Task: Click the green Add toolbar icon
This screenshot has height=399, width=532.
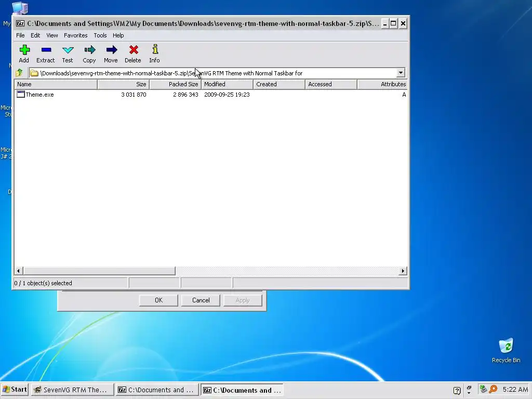Action: point(24,50)
